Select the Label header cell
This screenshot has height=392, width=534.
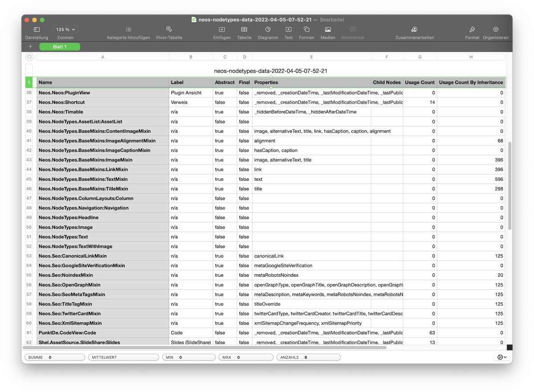[x=191, y=82]
